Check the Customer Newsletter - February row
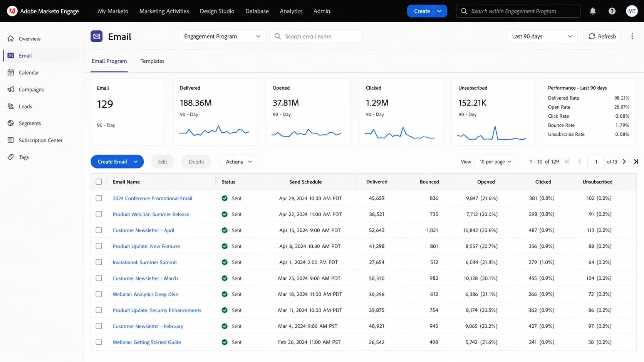The image size is (644, 362). tap(99, 326)
